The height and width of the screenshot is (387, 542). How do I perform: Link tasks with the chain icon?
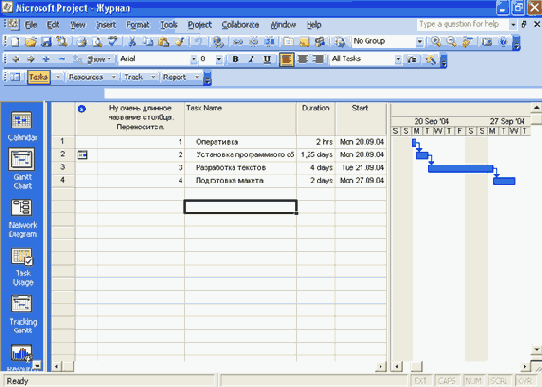(x=238, y=42)
